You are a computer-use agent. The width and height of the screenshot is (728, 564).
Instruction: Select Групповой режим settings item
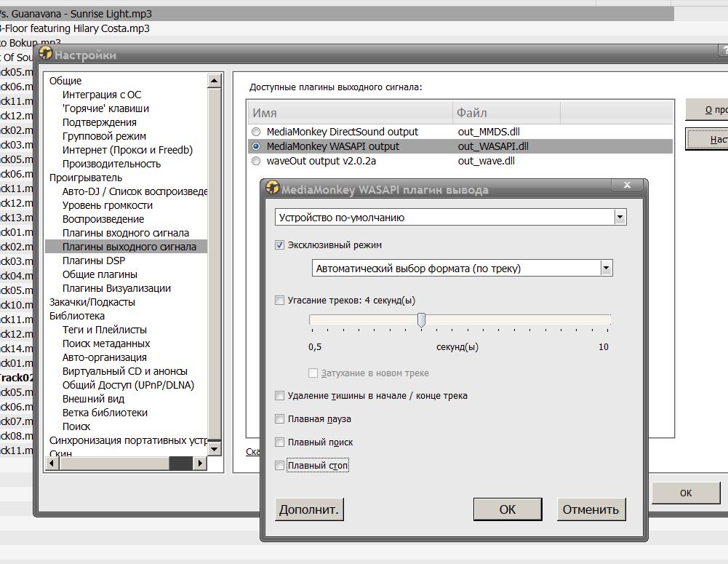tap(104, 136)
